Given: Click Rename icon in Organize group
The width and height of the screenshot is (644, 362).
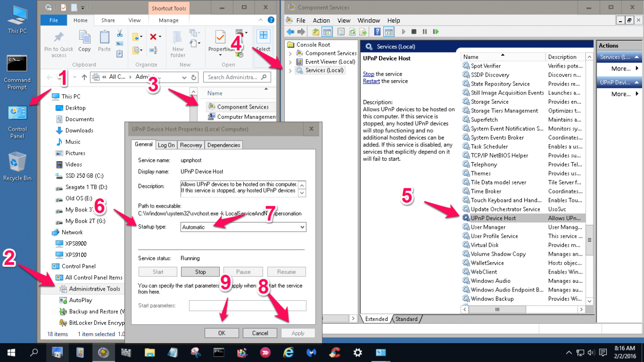Looking at the screenshot, I should 153,50.
